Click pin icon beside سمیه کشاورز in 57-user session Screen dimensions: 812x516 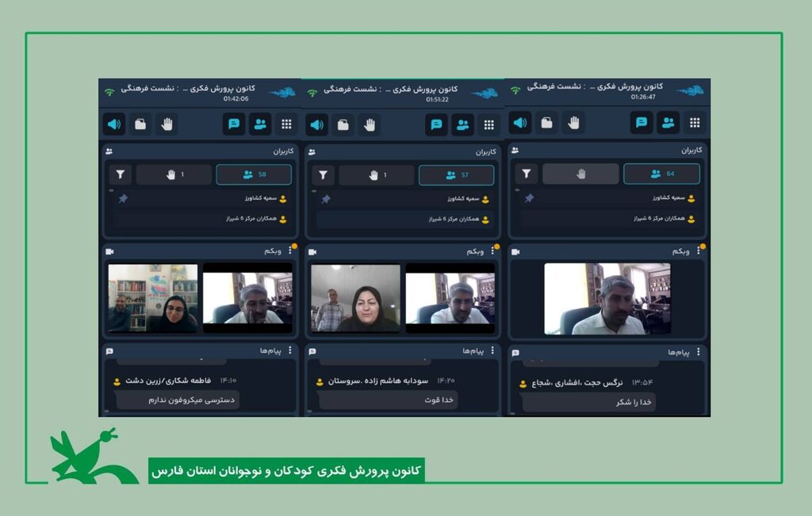[326, 199]
